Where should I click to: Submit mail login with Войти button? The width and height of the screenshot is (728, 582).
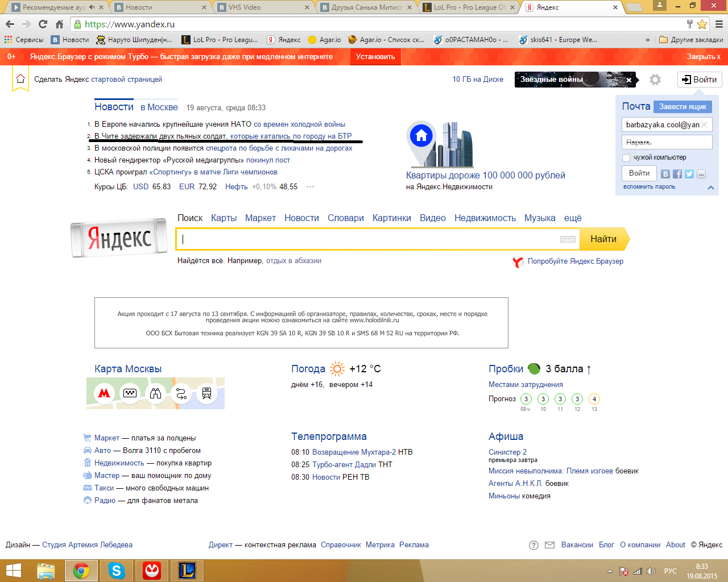[639, 173]
